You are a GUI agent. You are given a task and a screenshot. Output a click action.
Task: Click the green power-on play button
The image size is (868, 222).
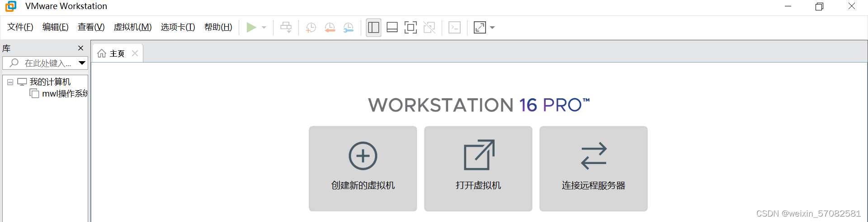pyautogui.click(x=251, y=28)
